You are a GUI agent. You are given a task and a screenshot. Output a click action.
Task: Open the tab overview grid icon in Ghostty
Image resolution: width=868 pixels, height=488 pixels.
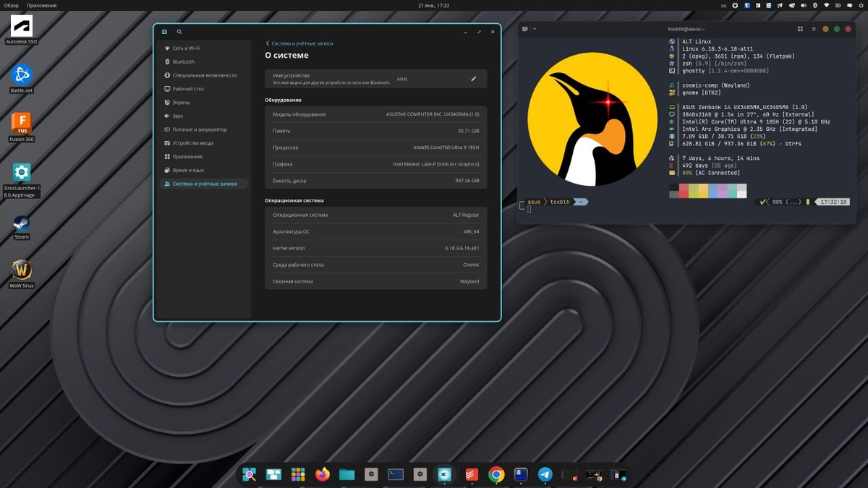(x=800, y=29)
